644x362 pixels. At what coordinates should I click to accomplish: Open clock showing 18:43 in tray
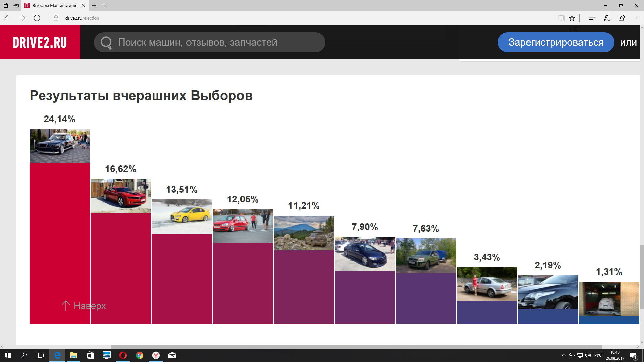pyautogui.click(x=615, y=355)
